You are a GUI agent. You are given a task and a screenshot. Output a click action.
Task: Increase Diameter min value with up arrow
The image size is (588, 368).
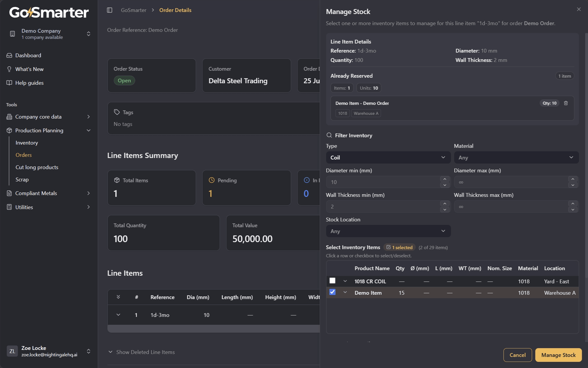click(444, 179)
